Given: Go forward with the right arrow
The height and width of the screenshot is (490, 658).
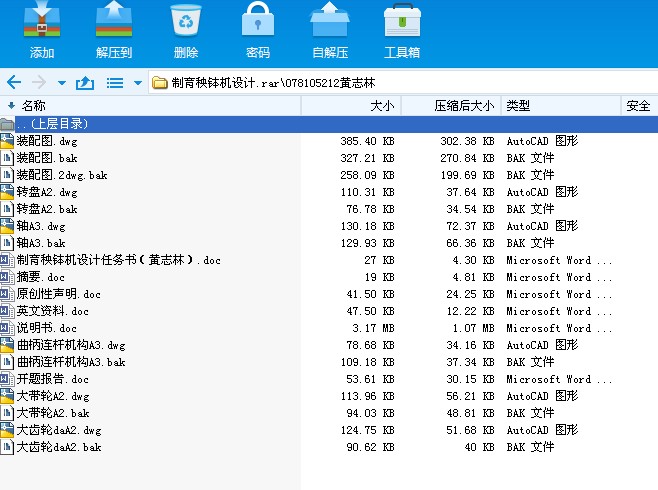Looking at the screenshot, I should [39, 82].
